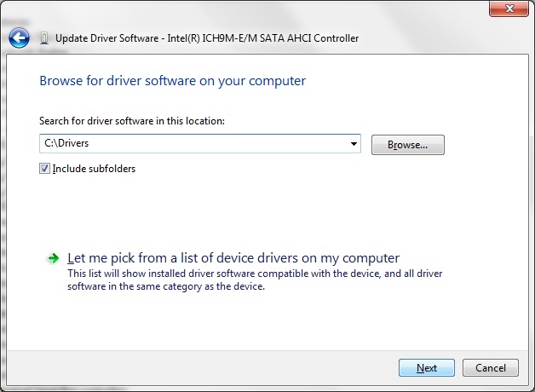Screen dimensions: 535x392
Task: Expand the driver location dropdown arrow
Action: pos(354,144)
